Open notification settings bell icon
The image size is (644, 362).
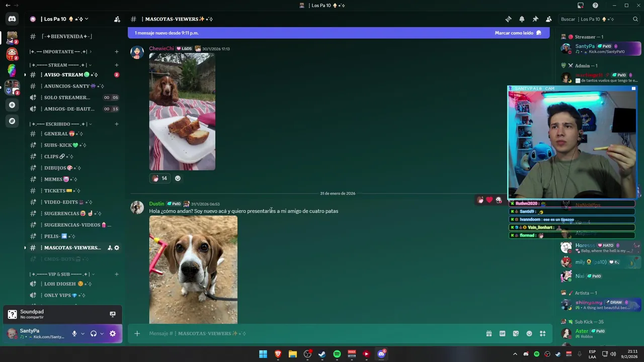(x=522, y=19)
